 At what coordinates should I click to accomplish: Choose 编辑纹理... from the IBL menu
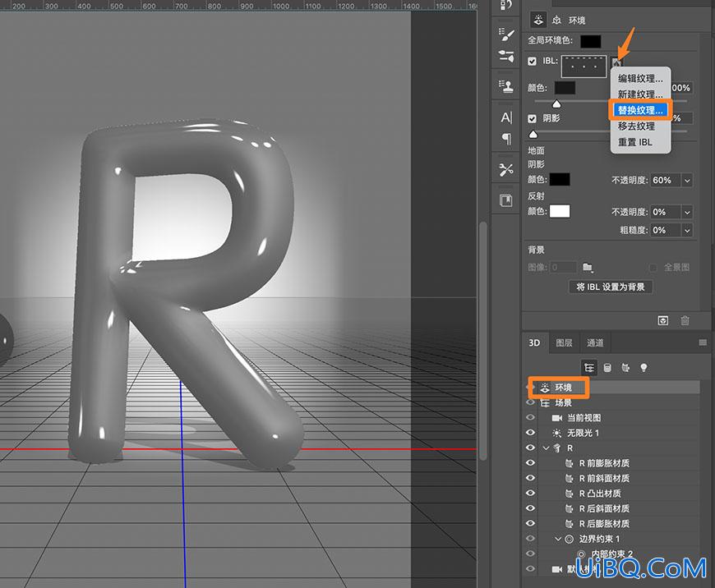tap(640, 78)
